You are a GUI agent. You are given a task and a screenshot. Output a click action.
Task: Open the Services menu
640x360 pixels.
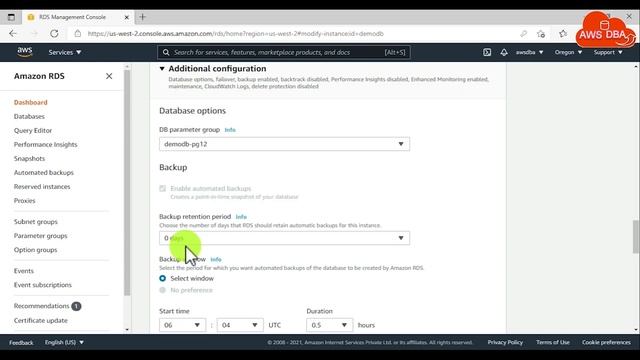click(65, 52)
